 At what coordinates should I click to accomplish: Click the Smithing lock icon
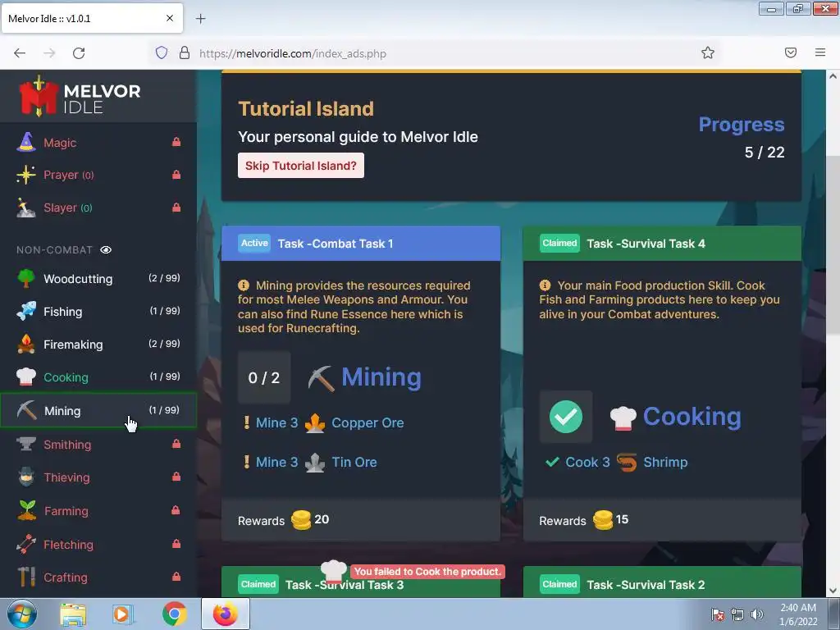(176, 444)
